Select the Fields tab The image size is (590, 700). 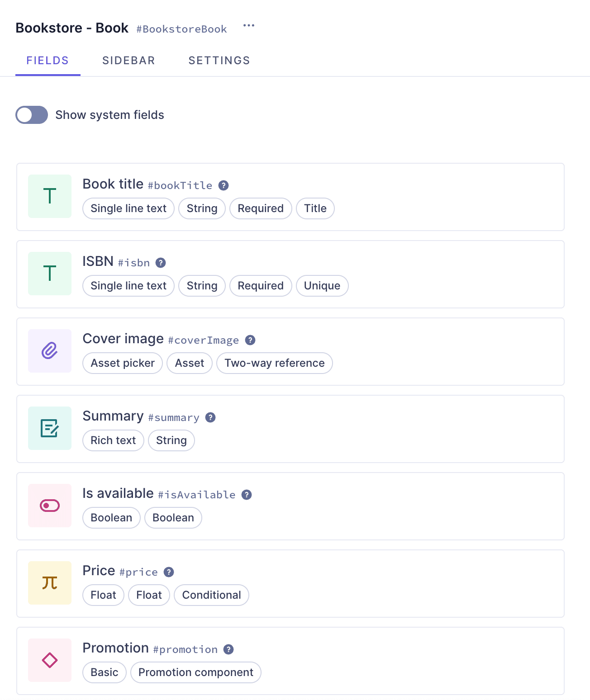coord(48,61)
